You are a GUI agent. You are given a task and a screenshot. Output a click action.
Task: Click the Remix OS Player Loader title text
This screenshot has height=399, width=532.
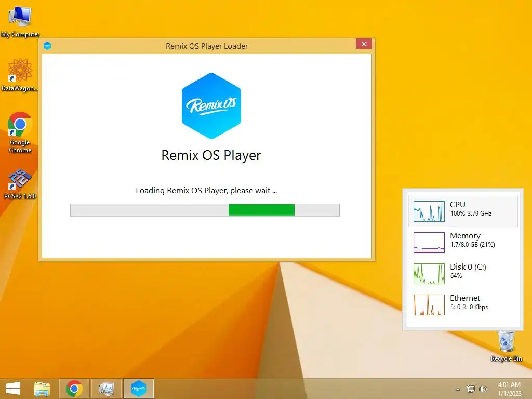(x=207, y=46)
